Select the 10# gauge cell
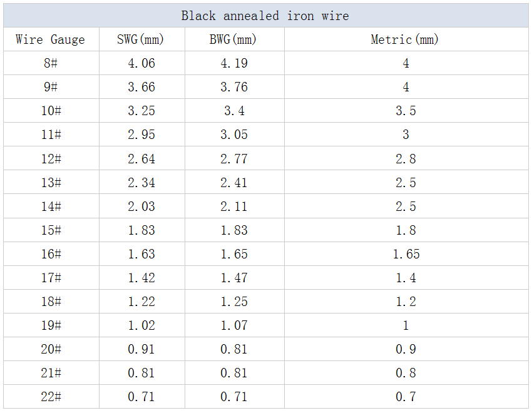532x413 pixels. coord(51,111)
